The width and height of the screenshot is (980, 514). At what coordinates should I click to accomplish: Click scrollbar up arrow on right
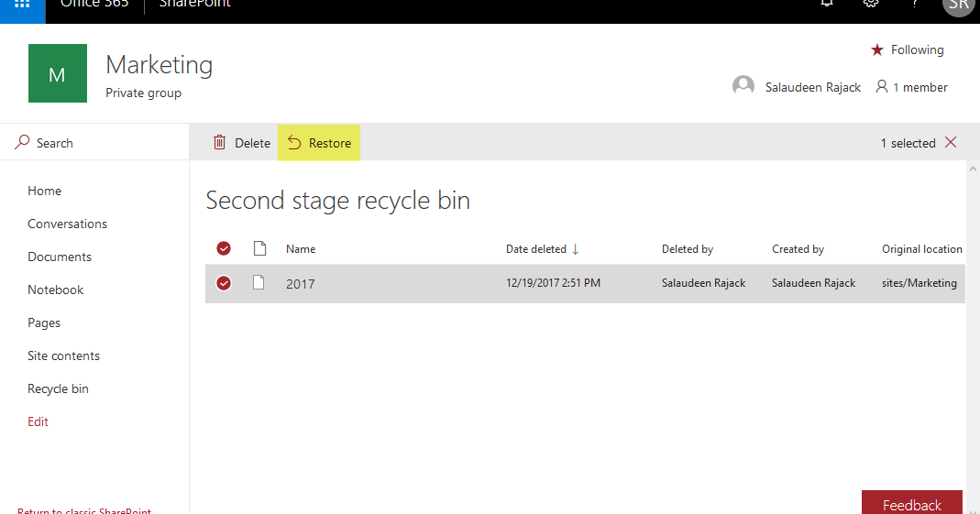973,169
